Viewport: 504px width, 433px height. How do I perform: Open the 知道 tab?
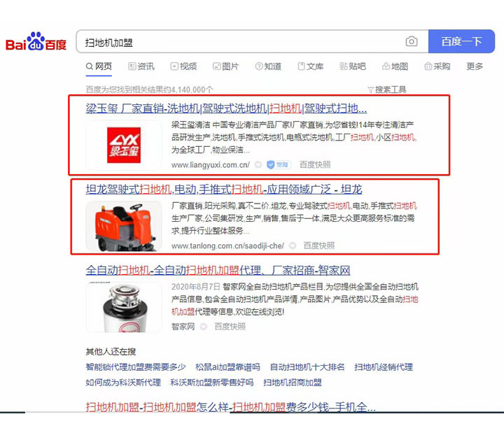tap(268, 66)
